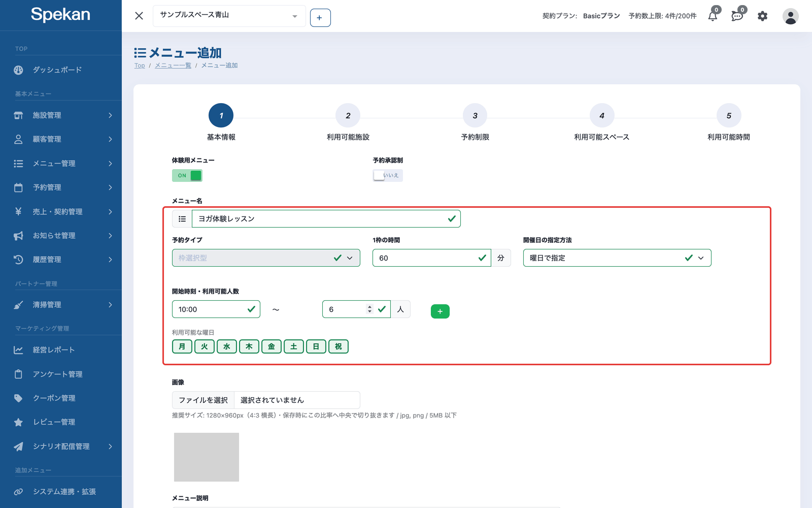The width and height of the screenshot is (812, 508).
Task: Click 1枠の時間 input field
Action: (x=432, y=258)
